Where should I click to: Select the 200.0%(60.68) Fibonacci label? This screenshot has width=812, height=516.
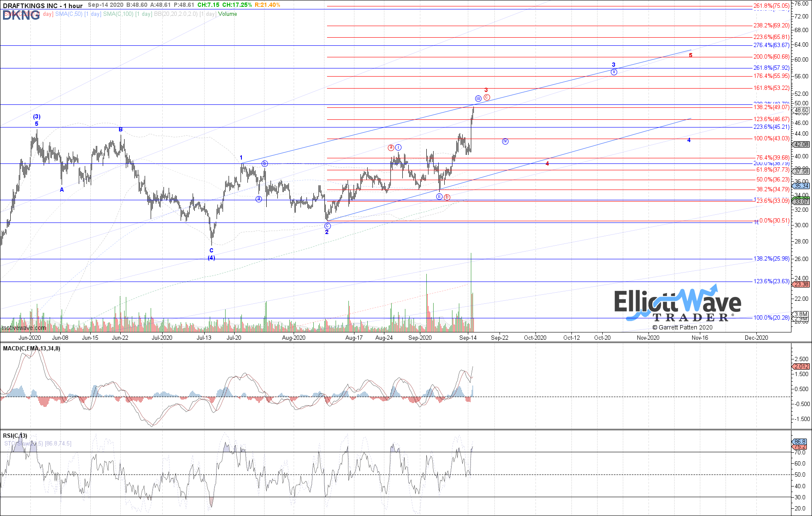771,57
